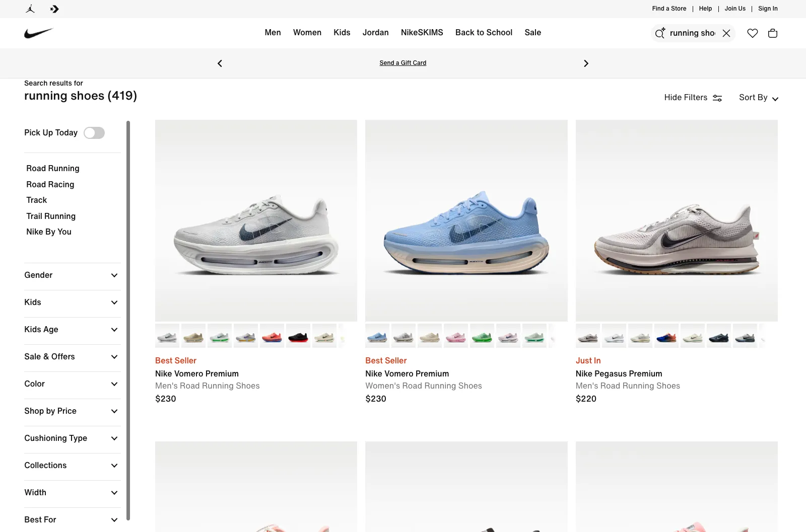The width and height of the screenshot is (806, 532).
Task: Select the Nike By You category
Action: pyautogui.click(x=49, y=232)
